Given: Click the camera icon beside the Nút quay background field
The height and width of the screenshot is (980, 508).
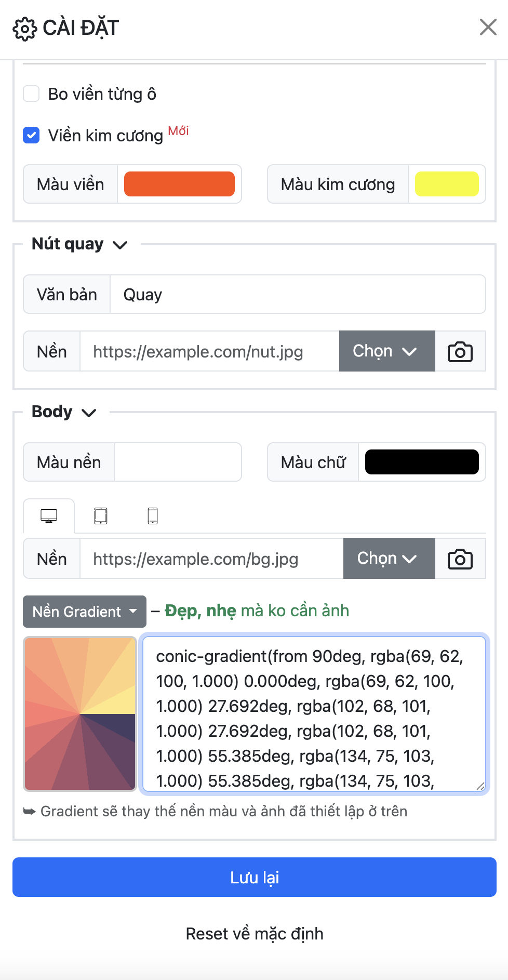Looking at the screenshot, I should pyautogui.click(x=460, y=352).
